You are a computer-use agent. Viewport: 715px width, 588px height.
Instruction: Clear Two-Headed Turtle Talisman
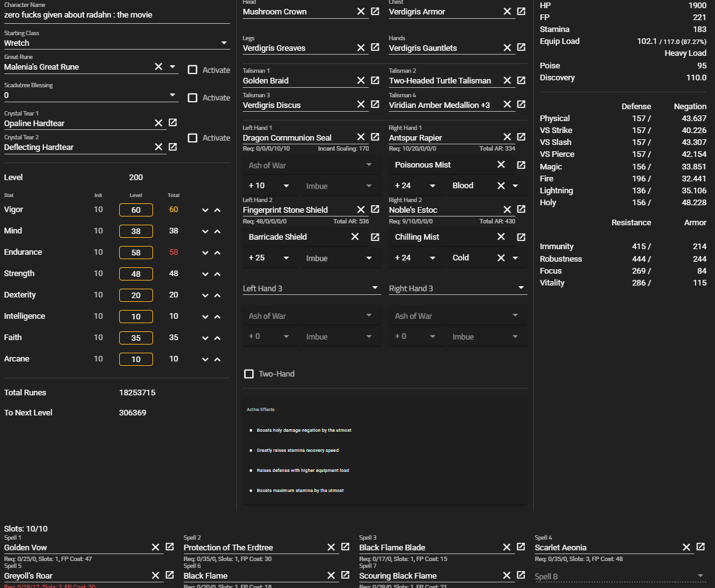pyautogui.click(x=507, y=80)
